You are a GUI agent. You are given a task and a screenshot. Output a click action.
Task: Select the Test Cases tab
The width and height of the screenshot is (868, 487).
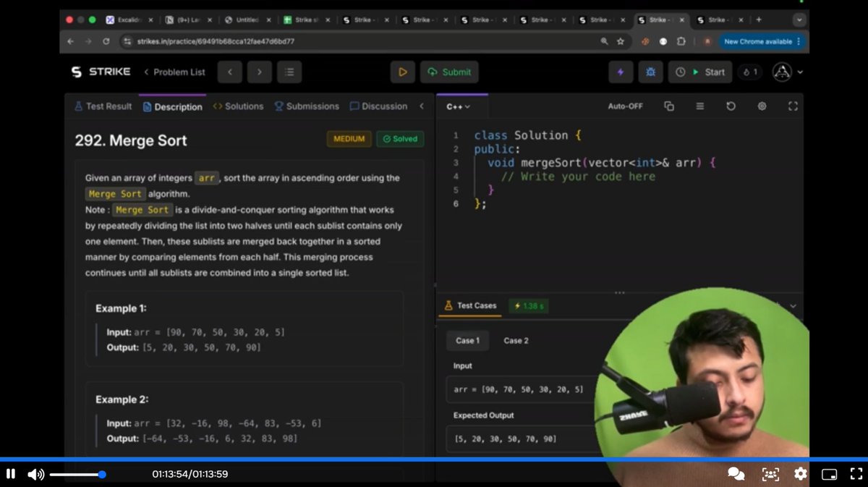(470, 305)
